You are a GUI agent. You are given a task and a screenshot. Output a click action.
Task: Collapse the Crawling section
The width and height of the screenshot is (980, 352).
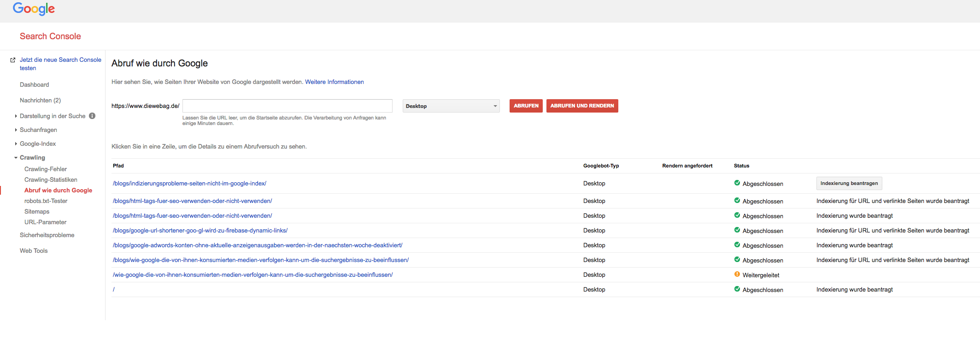[16, 158]
